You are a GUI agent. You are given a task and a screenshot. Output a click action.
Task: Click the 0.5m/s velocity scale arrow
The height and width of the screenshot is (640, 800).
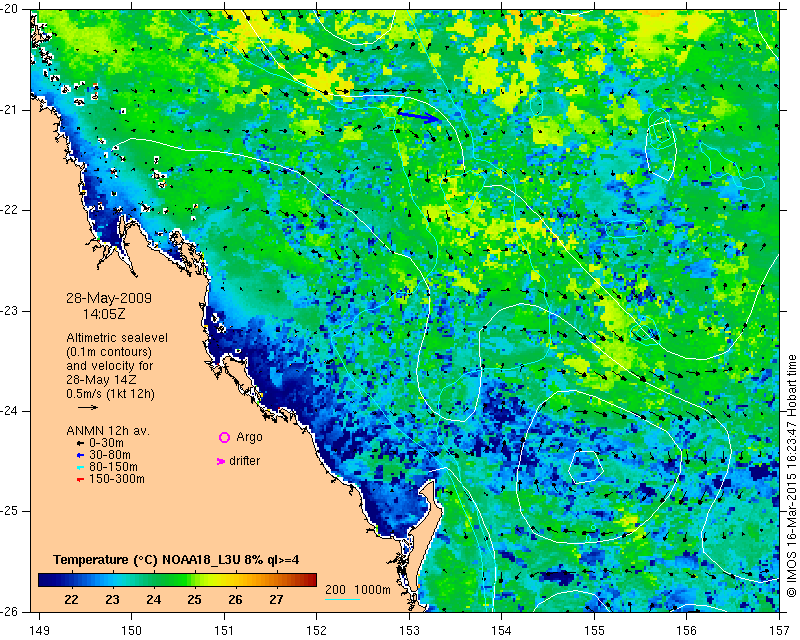click(88, 407)
